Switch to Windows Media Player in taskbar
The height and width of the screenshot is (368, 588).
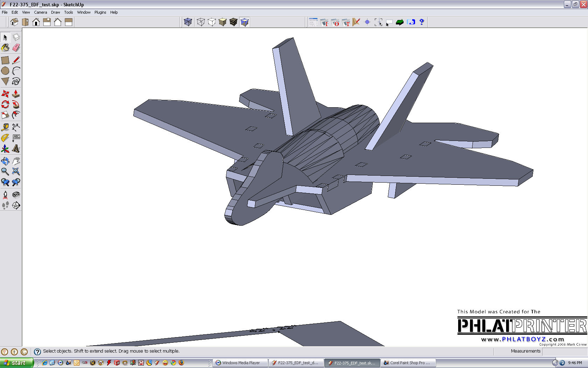click(240, 363)
